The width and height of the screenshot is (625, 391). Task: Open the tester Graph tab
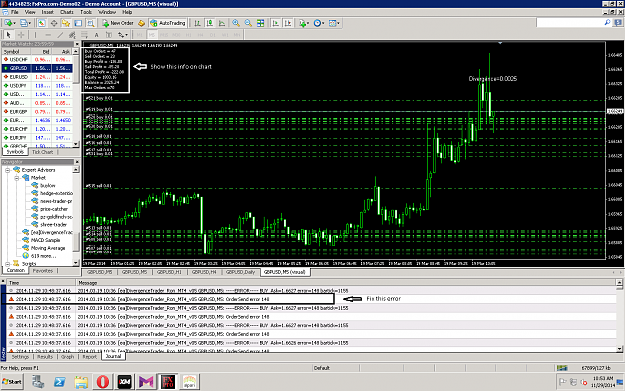click(x=67, y=357)
